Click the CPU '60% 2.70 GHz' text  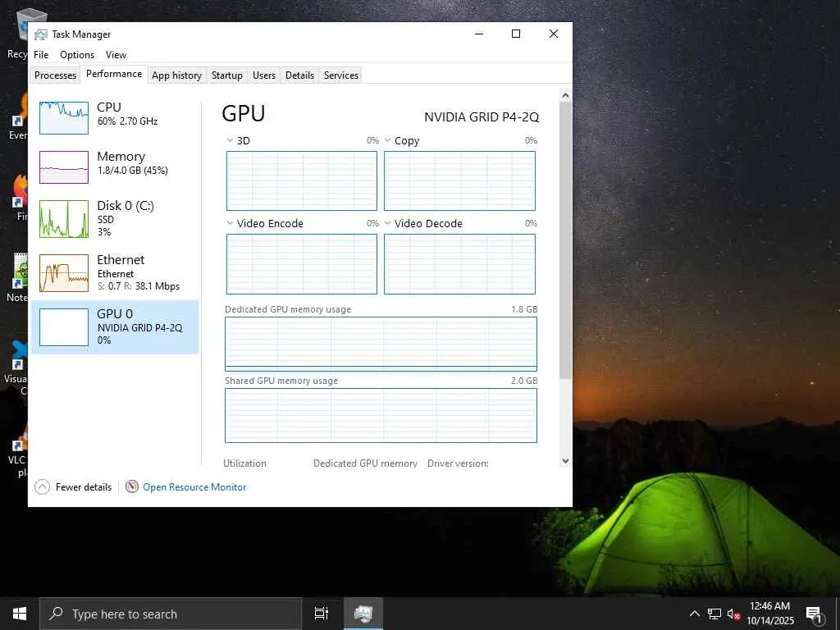coord(127,121)
